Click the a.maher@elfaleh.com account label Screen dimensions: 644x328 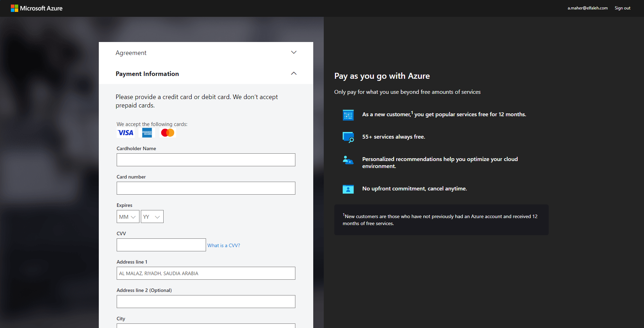point(588,8)
